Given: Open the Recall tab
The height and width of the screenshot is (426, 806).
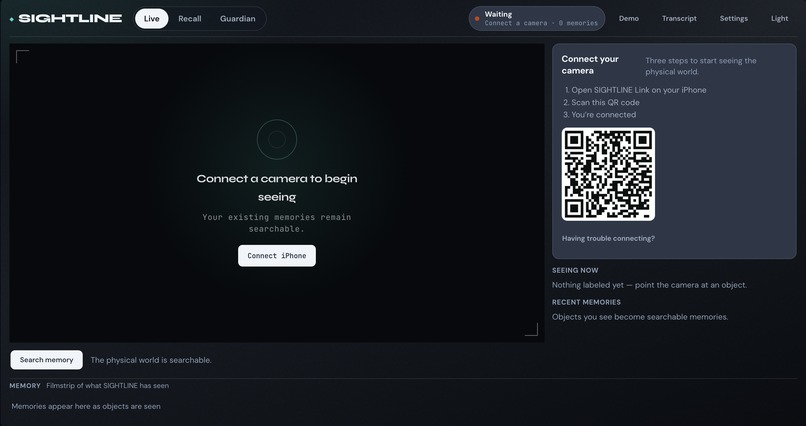Looking at the screenshot, I should pos(190,18).
